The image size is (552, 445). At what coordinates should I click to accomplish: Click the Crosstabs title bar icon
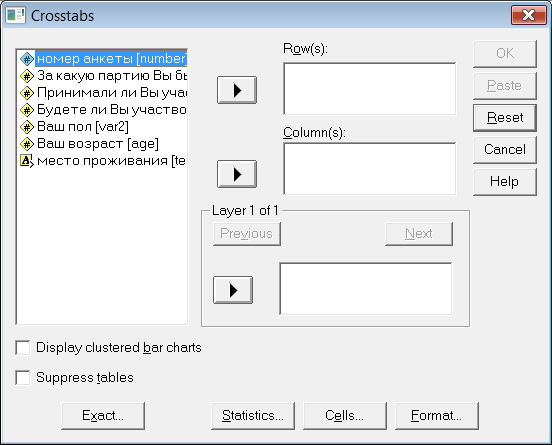point(15,16)
